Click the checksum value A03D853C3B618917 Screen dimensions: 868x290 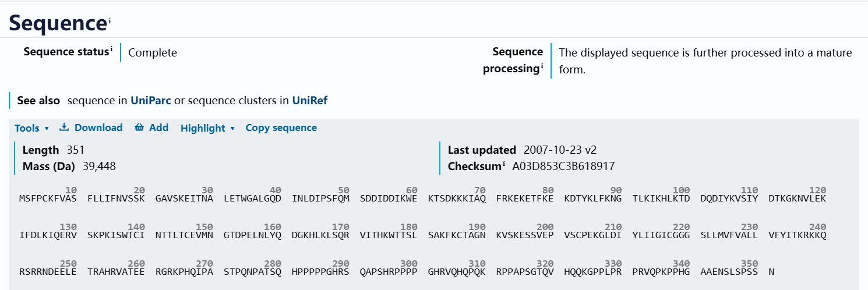[x=563, y=167]
